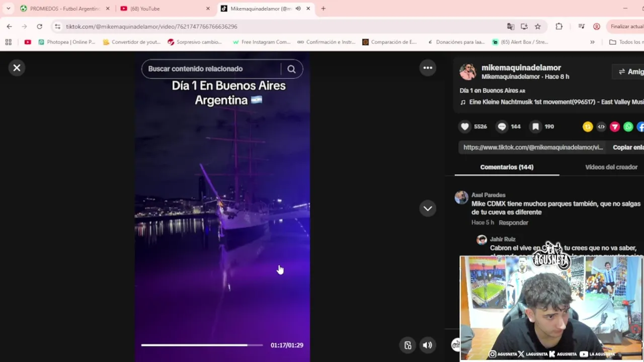
Task: Close the PROMIEDOS tab
Action: click(x=108, y=9)
